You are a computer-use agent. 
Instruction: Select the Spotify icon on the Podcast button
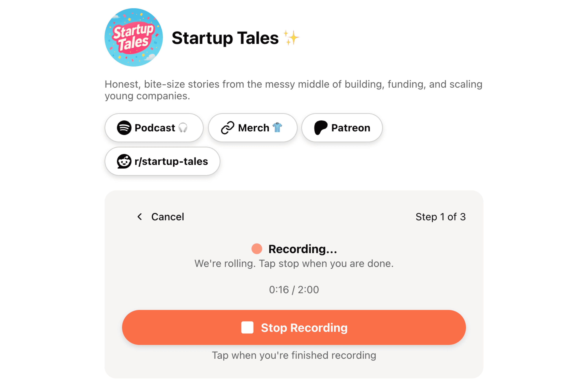coord(125,128)
